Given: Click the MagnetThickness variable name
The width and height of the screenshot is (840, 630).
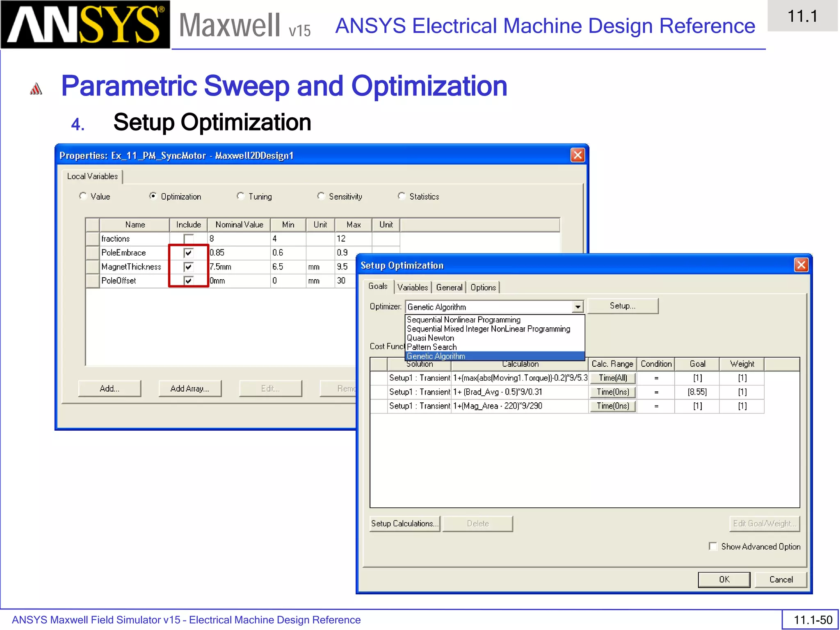Looking at the screenshot, I should (131, 267).
